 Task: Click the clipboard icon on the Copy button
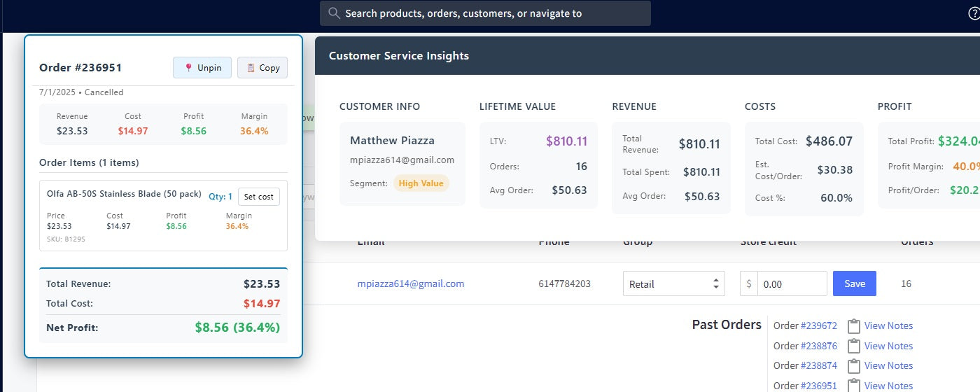(x=251, y=68)
